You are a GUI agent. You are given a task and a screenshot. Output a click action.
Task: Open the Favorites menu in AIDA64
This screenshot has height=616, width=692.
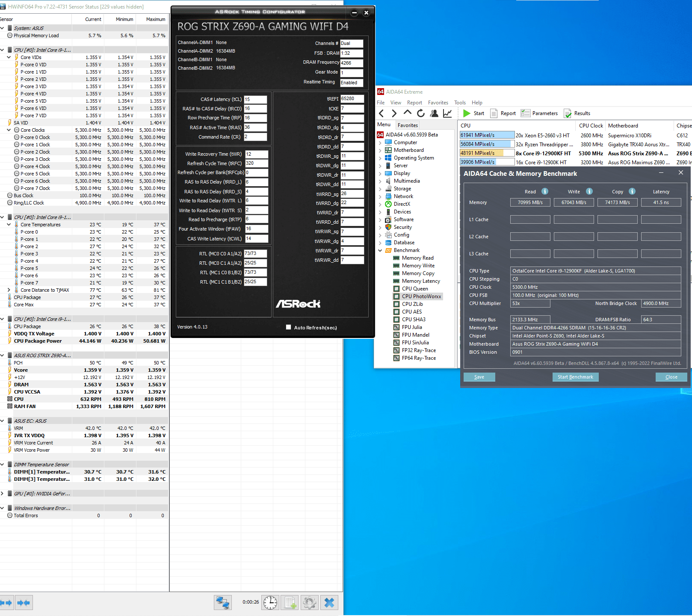pyautogui.click(x=438, y=103)
